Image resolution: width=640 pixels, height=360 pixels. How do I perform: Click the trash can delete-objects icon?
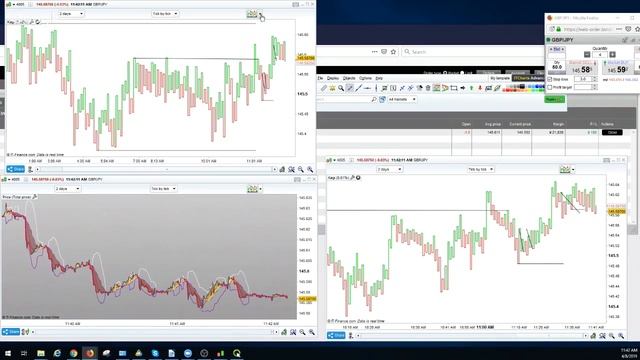point(428,88)
